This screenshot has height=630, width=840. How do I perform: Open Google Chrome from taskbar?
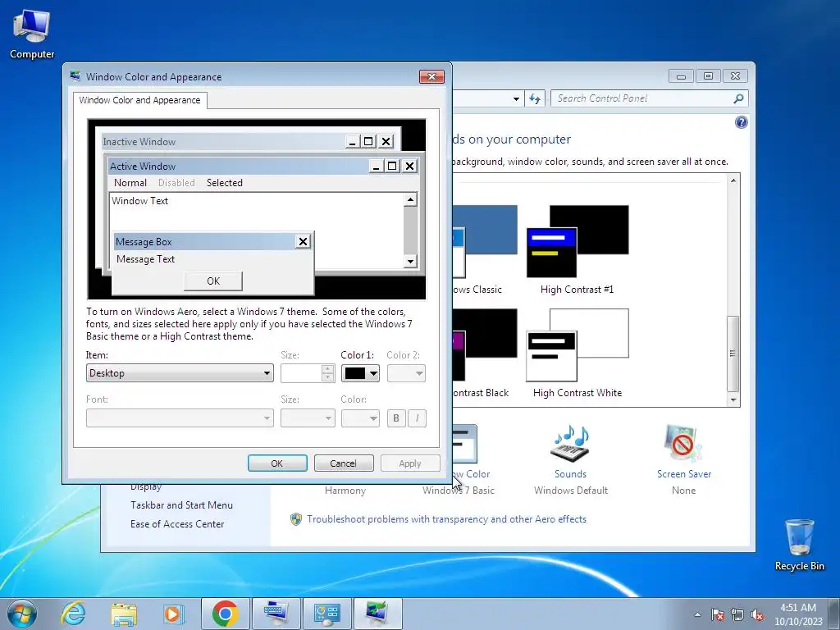225,614
